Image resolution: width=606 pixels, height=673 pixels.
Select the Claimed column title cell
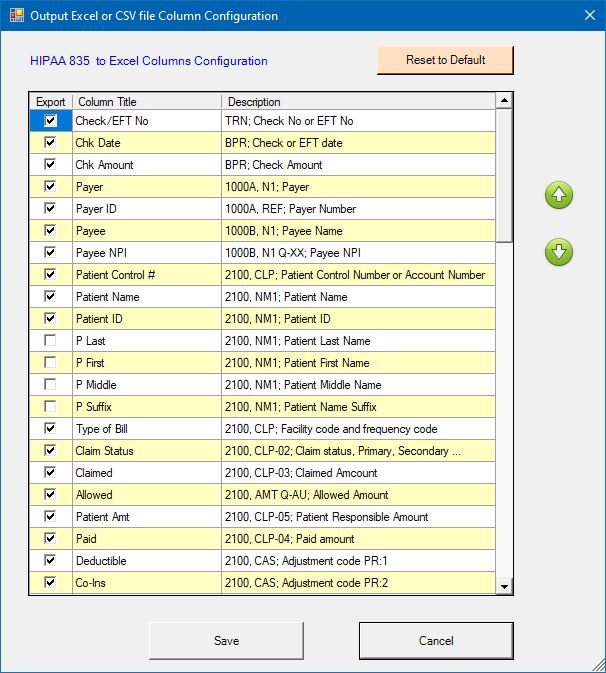147,473
